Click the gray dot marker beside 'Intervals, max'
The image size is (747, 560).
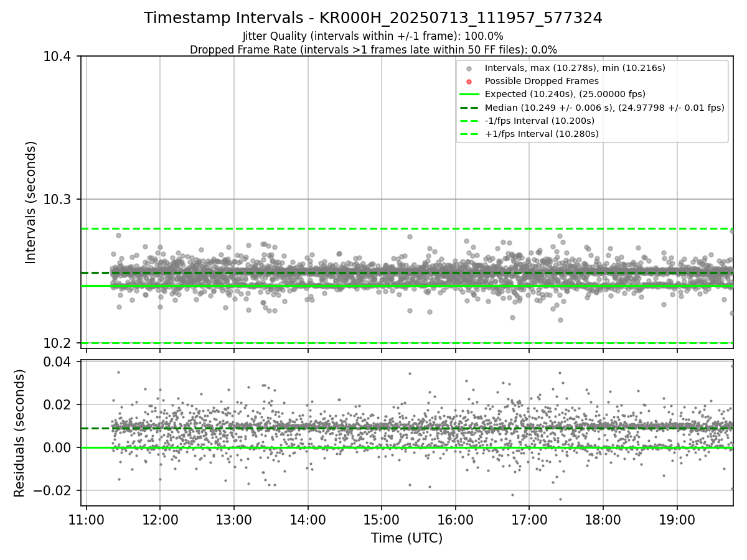tap(469, 68)
